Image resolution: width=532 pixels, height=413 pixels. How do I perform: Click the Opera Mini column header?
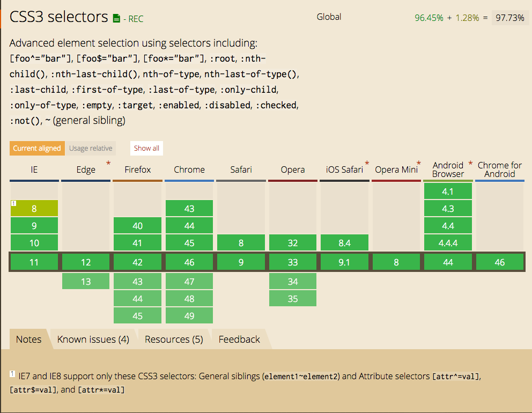tap(396, 169)
